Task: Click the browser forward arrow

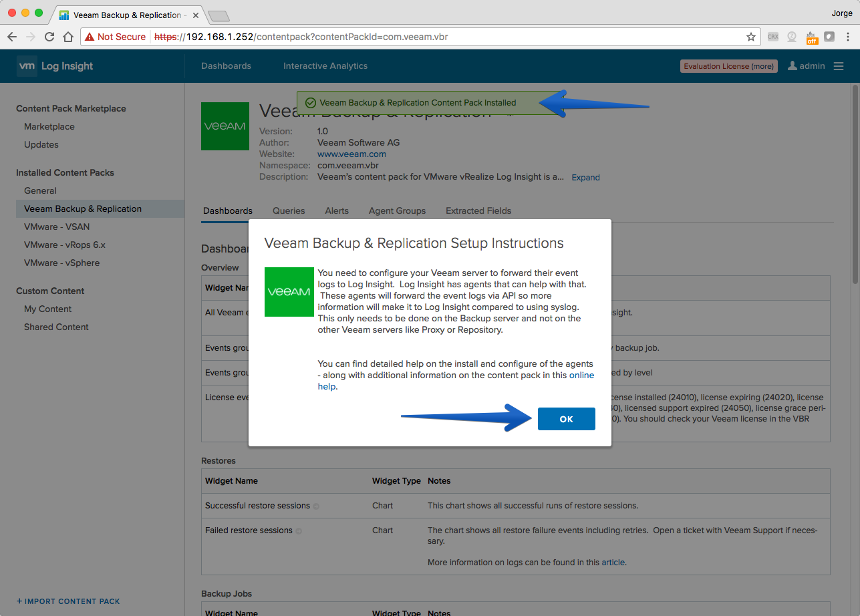Action: 31,37
